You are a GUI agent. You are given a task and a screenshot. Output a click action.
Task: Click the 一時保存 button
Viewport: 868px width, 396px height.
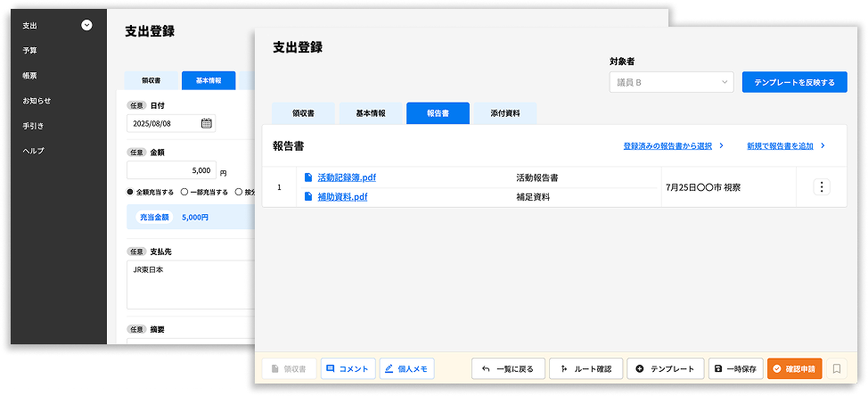click(736, 369)
